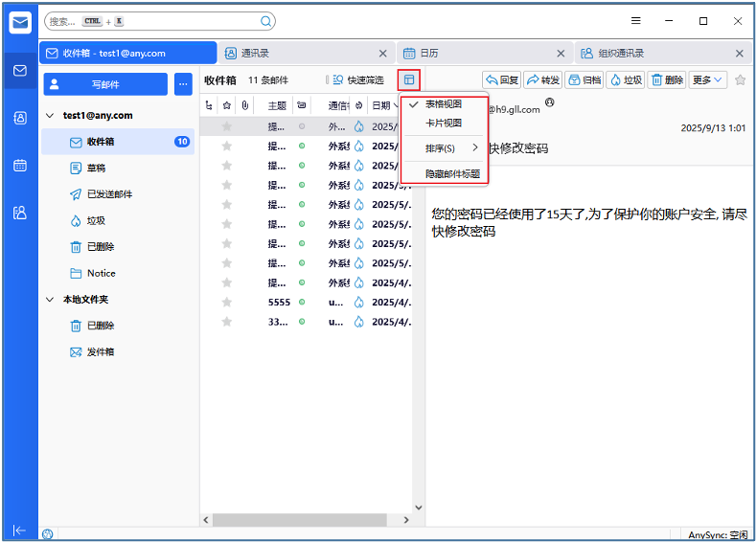Expand the 排序(S) sort submenu

click(x=446, y=148)
